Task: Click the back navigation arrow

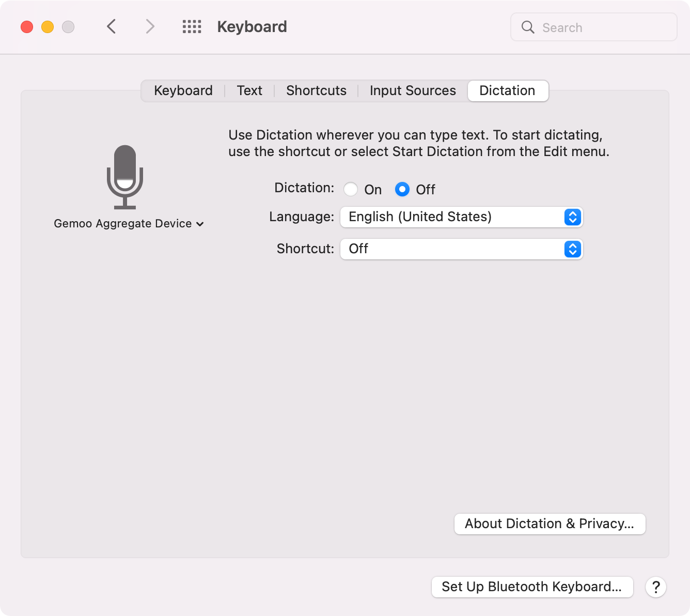Action: point(111,26)
